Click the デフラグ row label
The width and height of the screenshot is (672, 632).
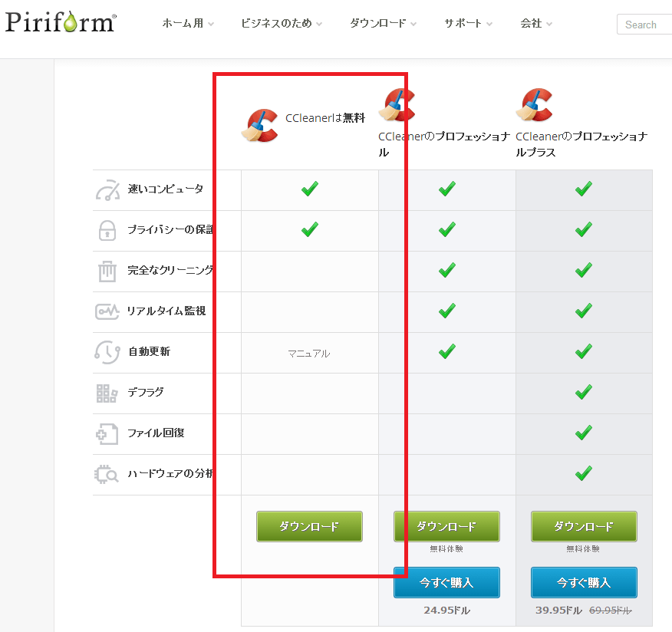(x=146, y=393)
